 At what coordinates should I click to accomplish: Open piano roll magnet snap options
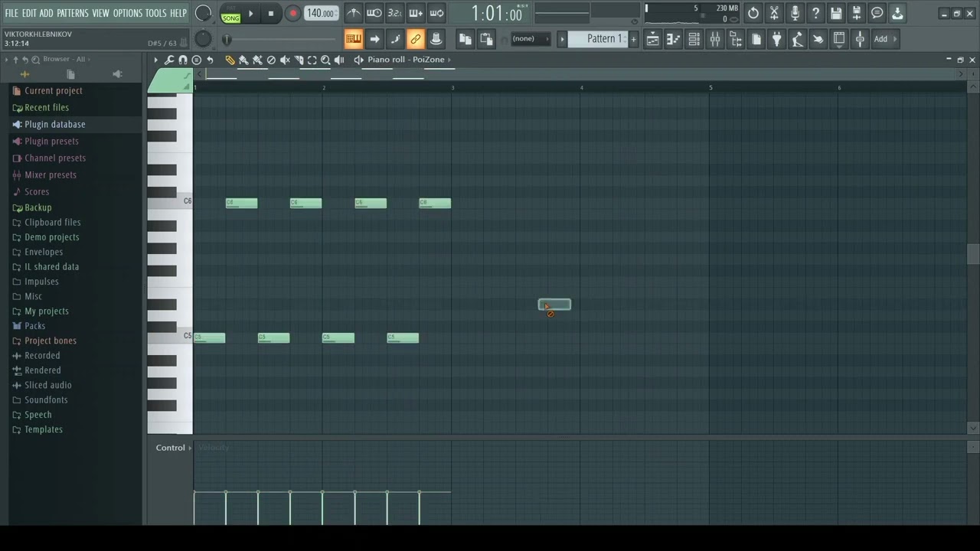coord(183,60)
